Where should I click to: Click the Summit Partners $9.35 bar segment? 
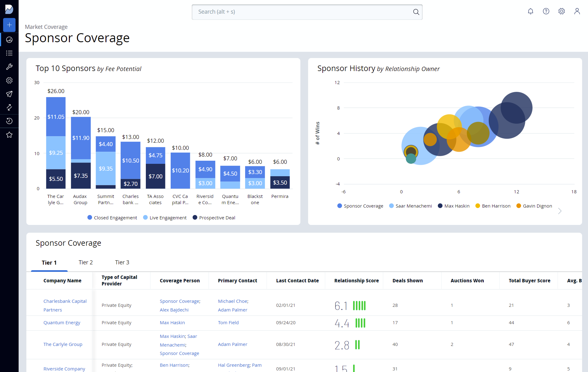coord(105,168)
